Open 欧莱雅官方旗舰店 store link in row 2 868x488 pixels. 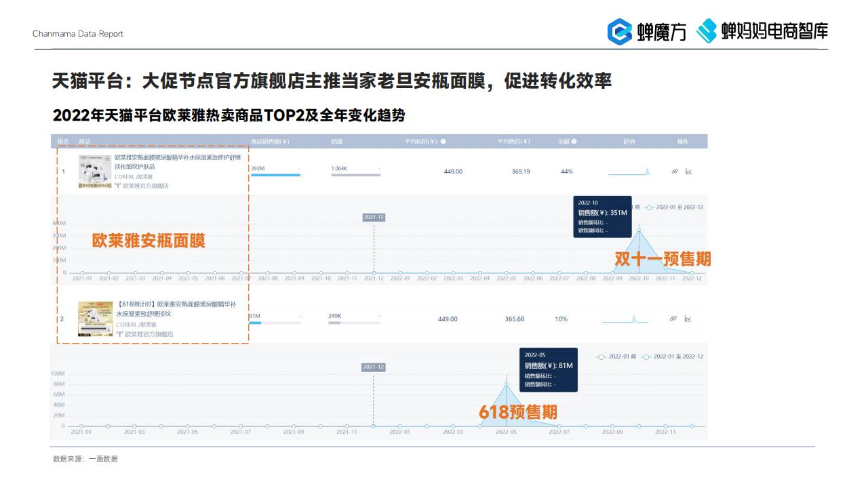point(149,333)
